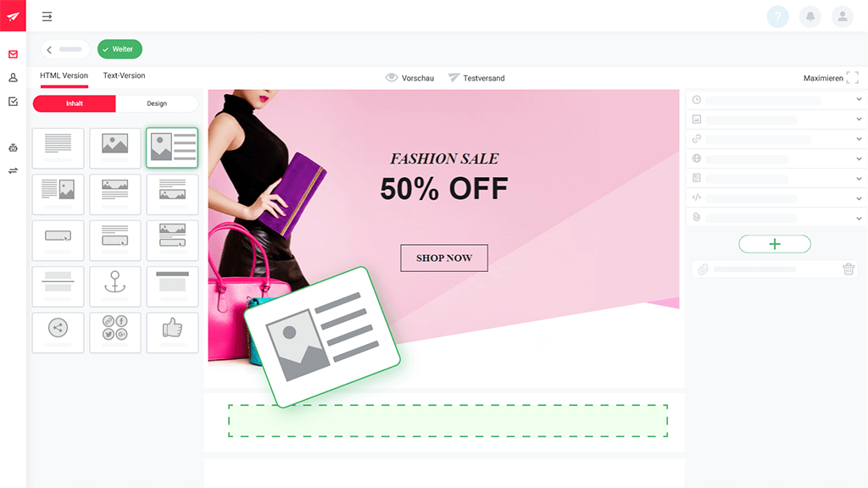Switch to the Inhalt toggle
The image size is (868, 488).
pos(75,103)
